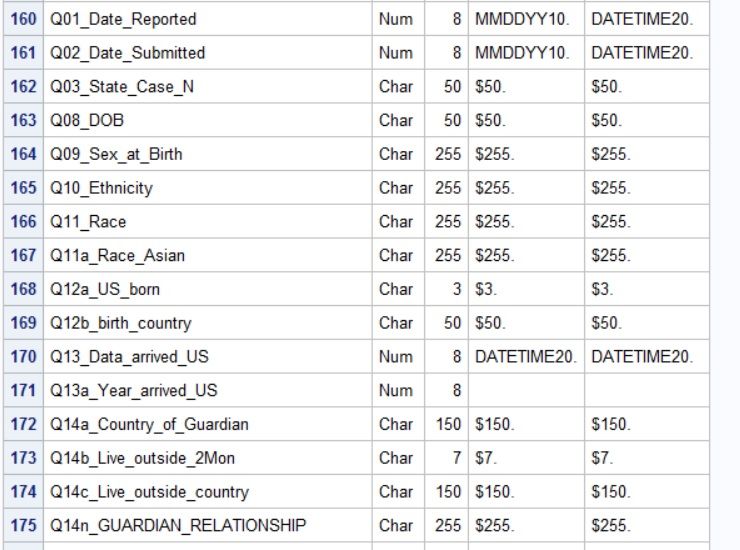Select the Q12b_birth_country variable cell
Viewport: 740px width, 550px height.
pyautogui.click(x=121, y=323)
